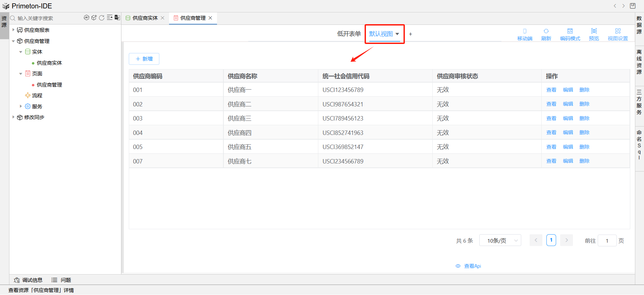This screenshot has width=644, height=295.
Task: Refresh the resource tree
Action: coord(102,18)
